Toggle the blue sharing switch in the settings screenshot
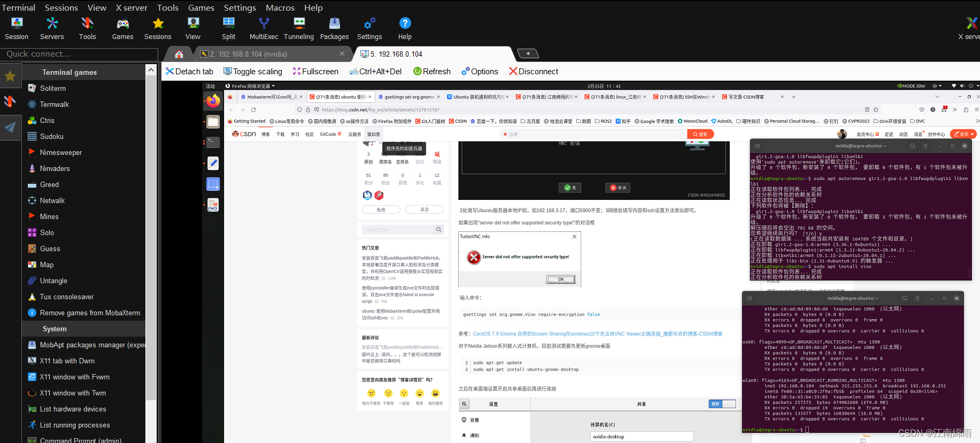The width and height of the screenshot is (980, 443). pos(722,404)
